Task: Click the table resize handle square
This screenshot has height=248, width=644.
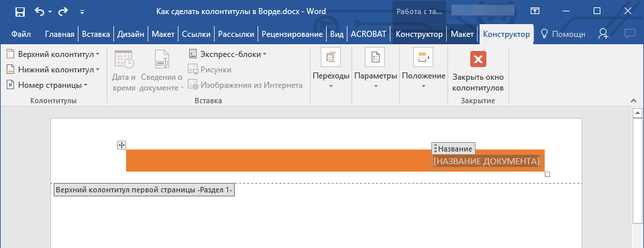Action: click(x=547, y=174)
